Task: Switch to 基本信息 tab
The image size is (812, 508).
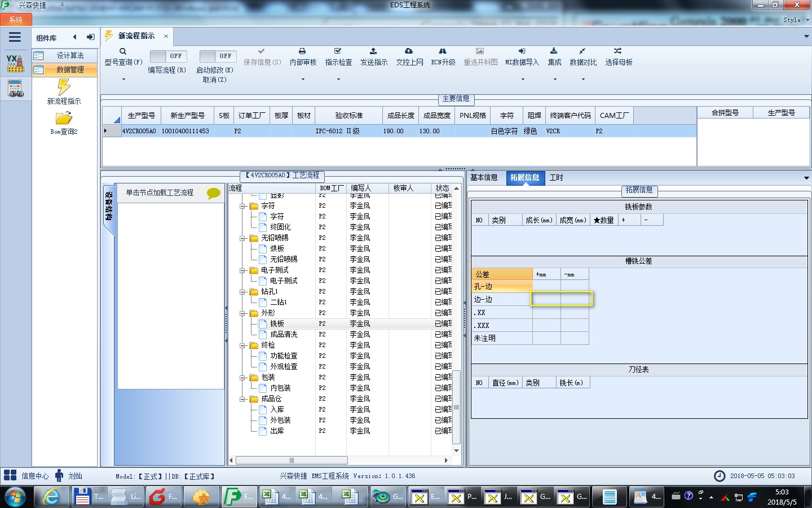Action: tap(484, 177)
